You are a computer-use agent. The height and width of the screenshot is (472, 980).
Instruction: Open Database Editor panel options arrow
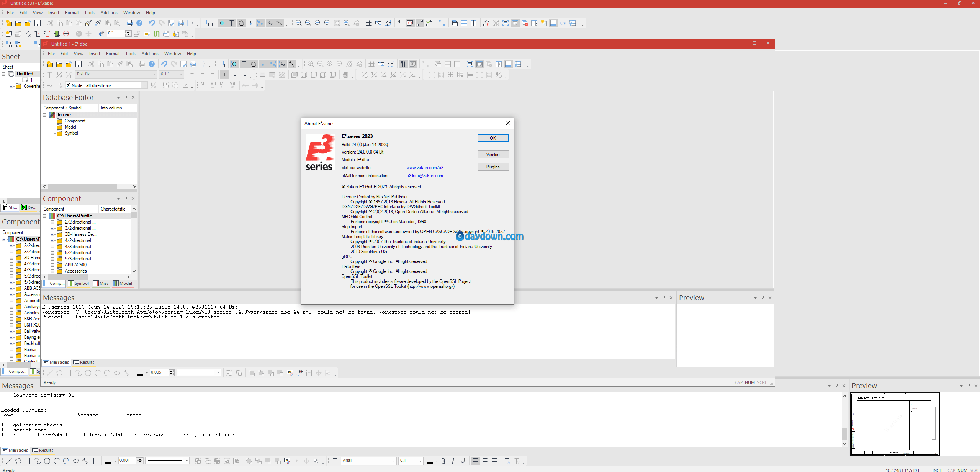[118, 98]
